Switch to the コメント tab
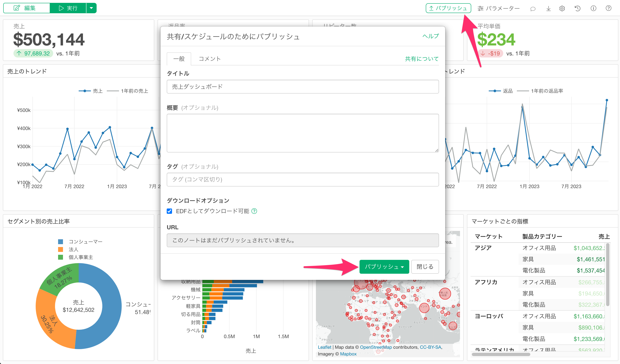Viewport: 620px width, 364px height. [x=210, y=59]
